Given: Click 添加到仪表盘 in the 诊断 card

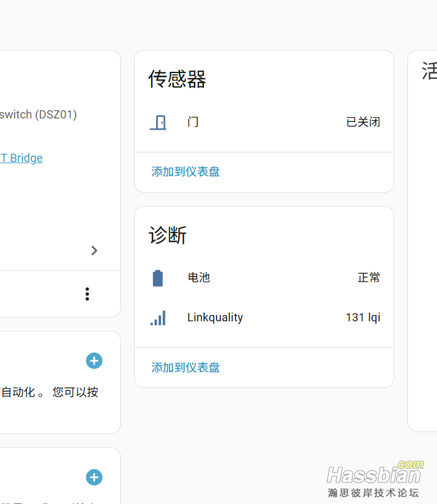Looking at the screenshot, I should [186, 368].
